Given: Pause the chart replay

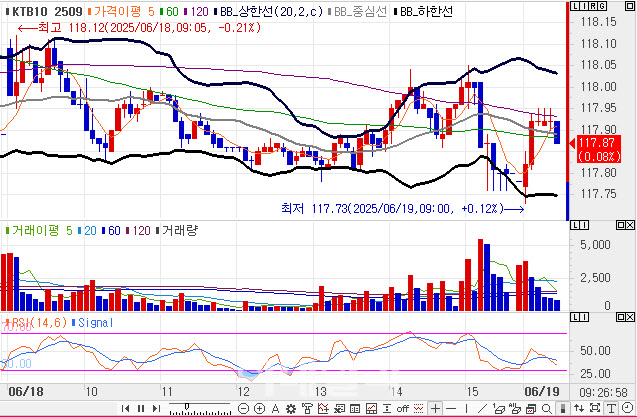Looking at the screenshot, I should (140, 408).
